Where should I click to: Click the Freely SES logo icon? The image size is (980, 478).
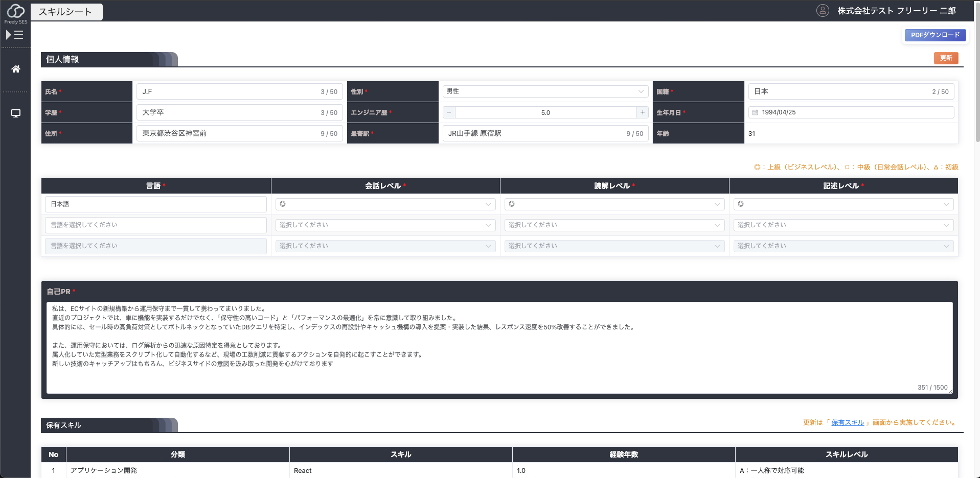[x=16, y=11]
